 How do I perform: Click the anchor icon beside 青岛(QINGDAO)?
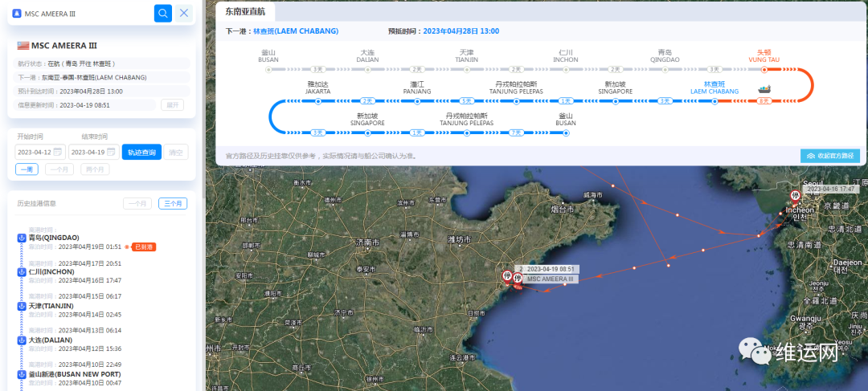[21, 238]
